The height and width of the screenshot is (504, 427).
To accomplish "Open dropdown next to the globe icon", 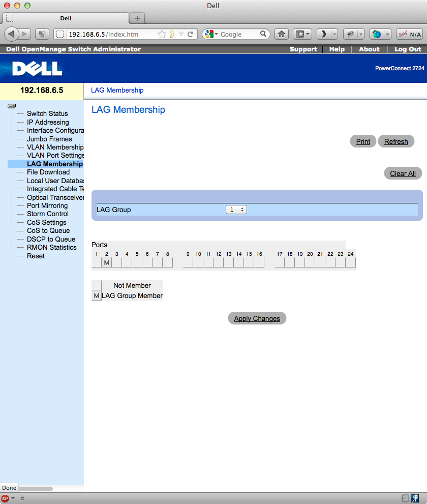I will [x=387, y=34].
